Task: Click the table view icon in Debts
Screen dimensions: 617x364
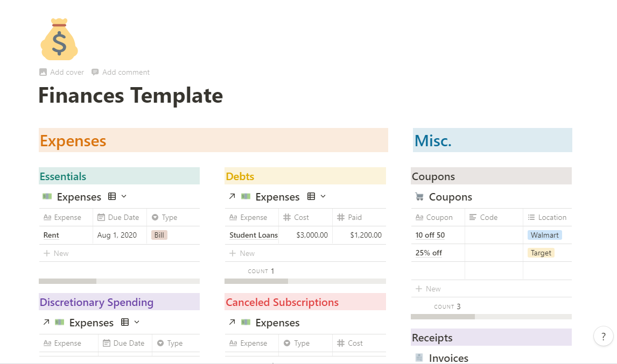Action: (311, 196)
